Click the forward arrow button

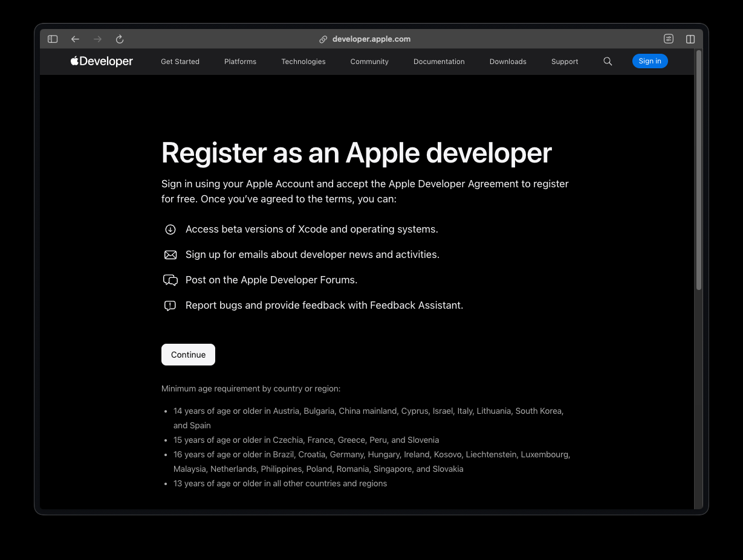[x=97, y=39]
